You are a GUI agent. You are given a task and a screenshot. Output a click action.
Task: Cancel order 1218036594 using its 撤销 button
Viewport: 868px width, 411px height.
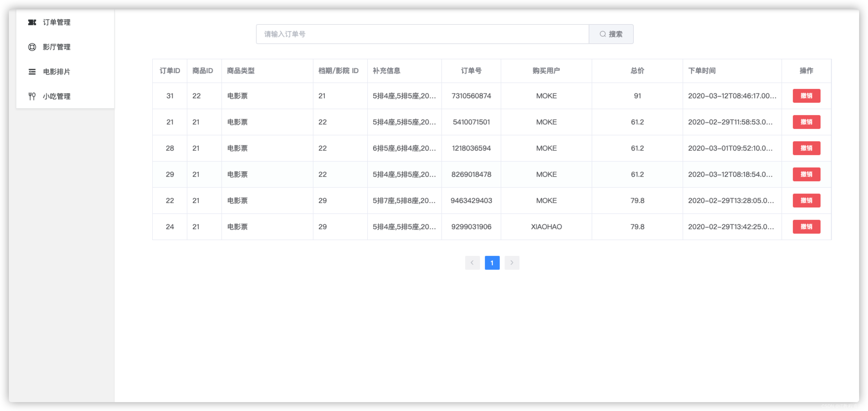[806, 148]
